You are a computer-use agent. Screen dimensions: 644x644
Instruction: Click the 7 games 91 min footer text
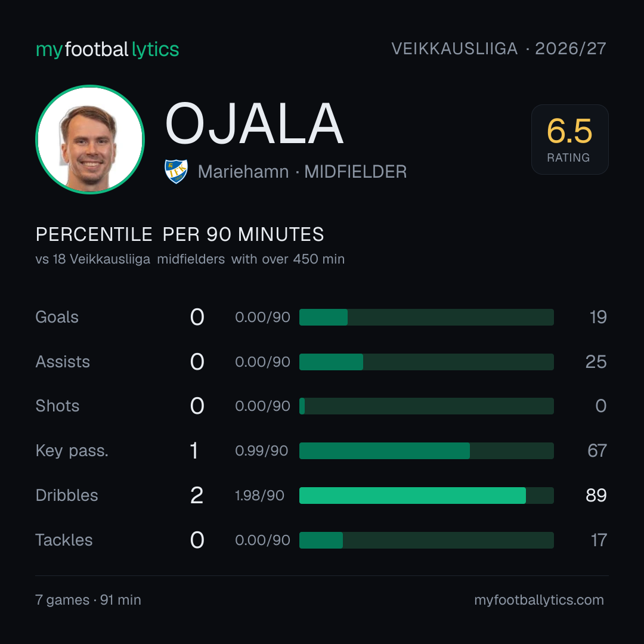tap(88, 600)
